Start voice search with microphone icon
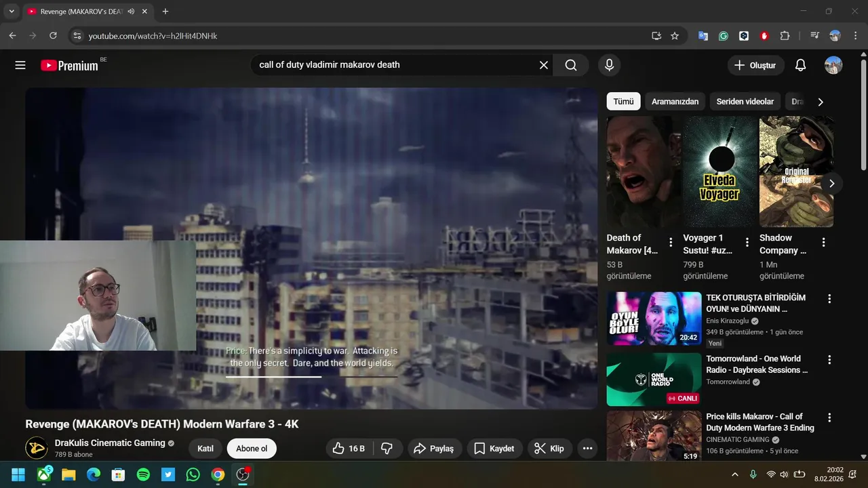The image size is (868, 488). pyautogui.click(x=609, y=65)
